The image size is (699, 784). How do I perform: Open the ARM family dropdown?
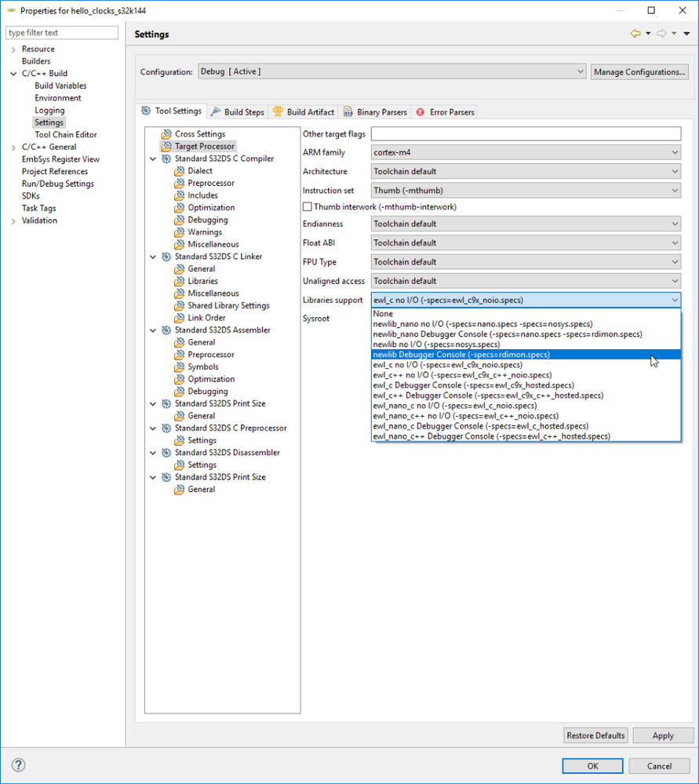click(x=526, y=152)
